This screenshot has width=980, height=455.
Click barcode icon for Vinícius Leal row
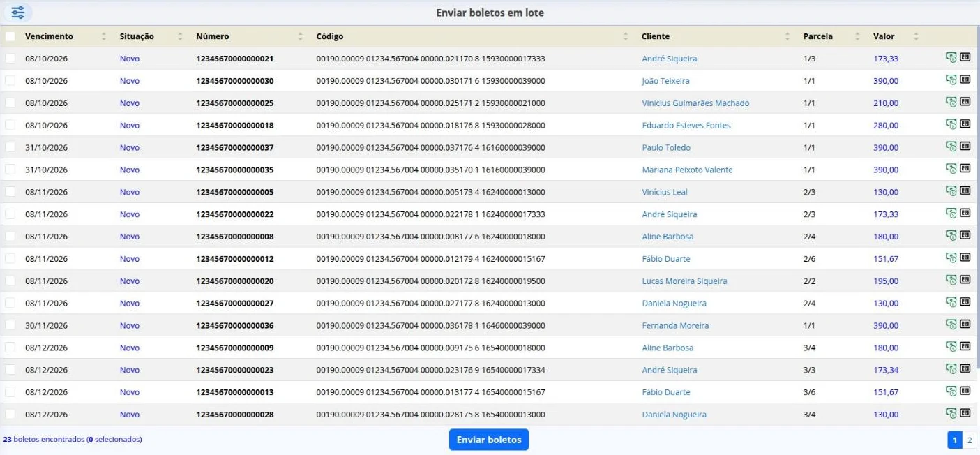point(965,191)
